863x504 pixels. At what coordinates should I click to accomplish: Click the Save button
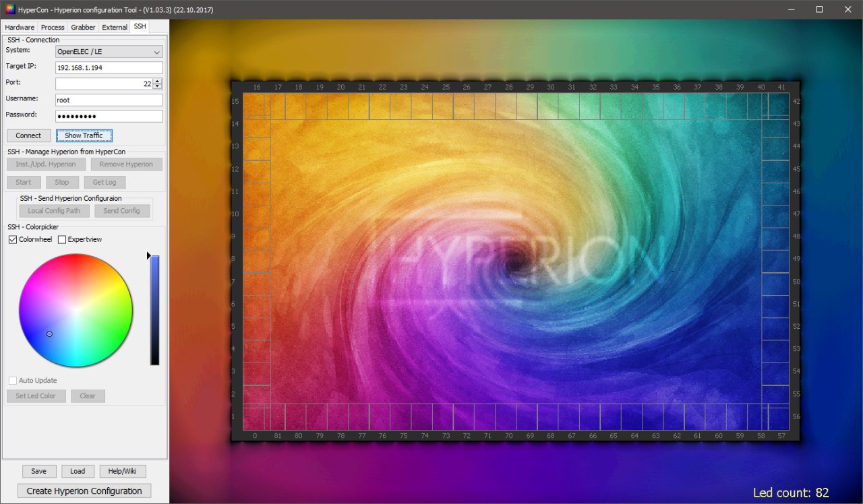coord(39,472)
